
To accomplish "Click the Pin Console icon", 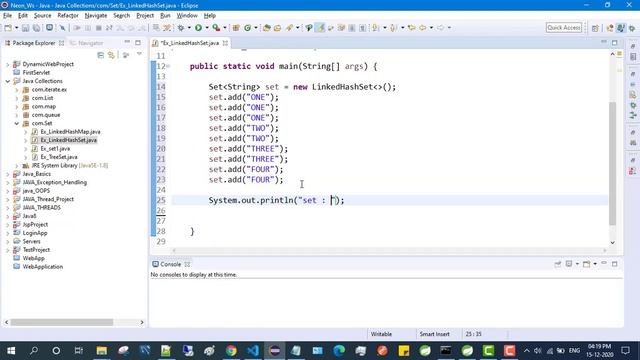I will coord(558,264).
